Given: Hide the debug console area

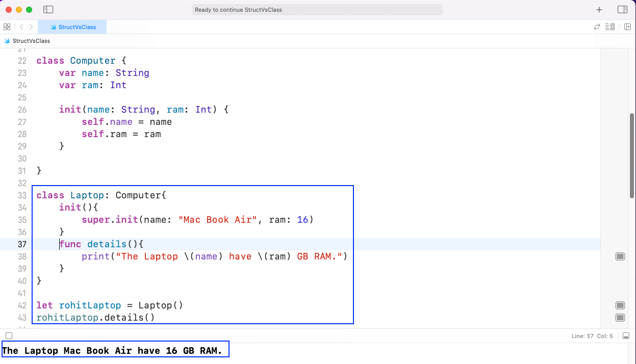Looking at the screenshot, I should pyautogui.click(x=626, y=336).
